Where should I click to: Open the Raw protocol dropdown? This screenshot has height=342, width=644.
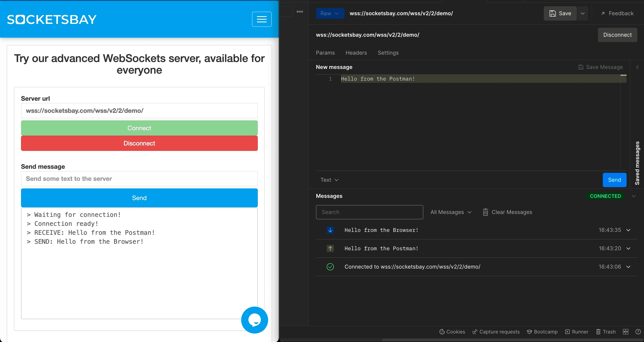(x=330, y=13)
